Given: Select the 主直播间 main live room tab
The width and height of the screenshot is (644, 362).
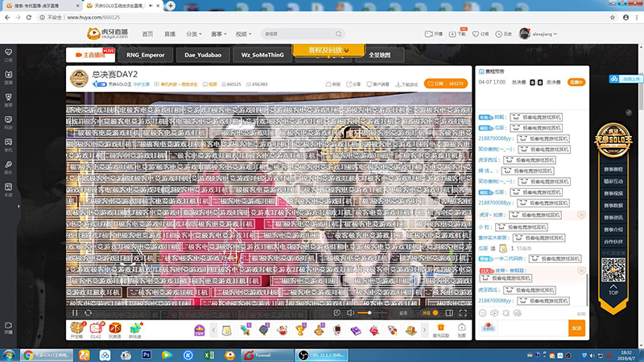Looking at the screenshot, I should (x=90, y=55).
